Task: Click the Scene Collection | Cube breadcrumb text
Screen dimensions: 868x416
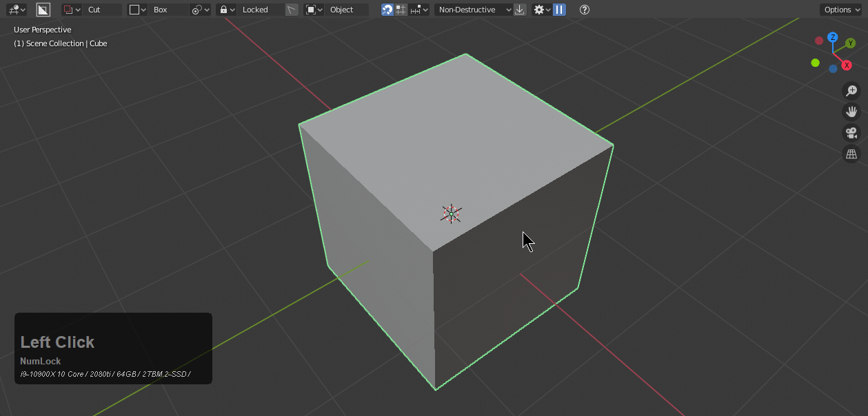Action: click(61, 43)
